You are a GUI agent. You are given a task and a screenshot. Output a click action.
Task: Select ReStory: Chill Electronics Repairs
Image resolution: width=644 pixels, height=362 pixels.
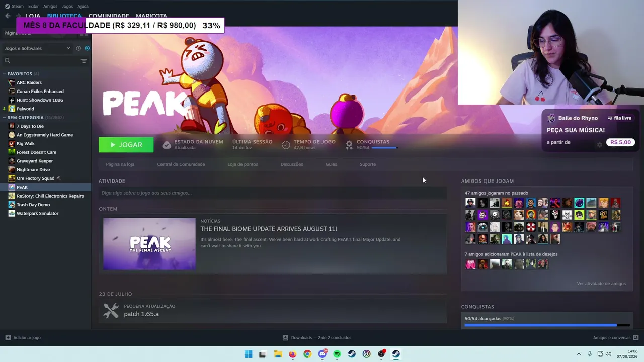pyautogui.click(x=50, y=196)
